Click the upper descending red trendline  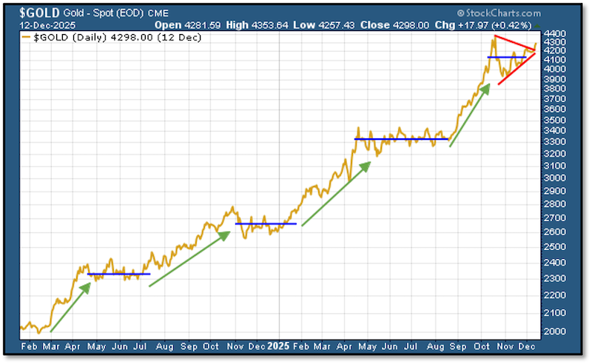point(514,43)
